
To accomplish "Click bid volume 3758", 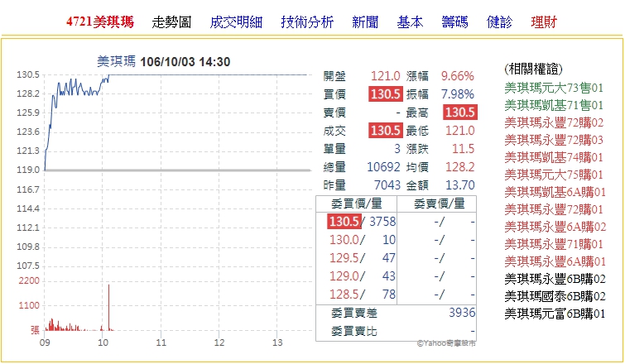I will click(382, 222).
